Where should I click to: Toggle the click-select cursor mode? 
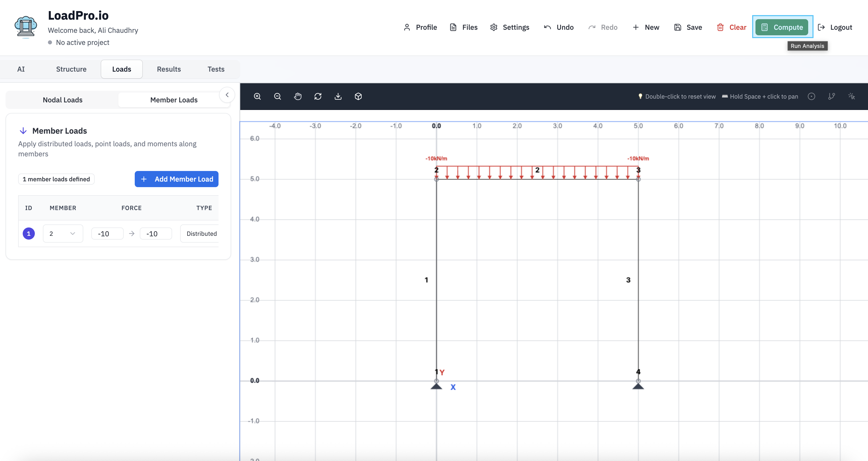pyautogui.click(x=852, y=96)
